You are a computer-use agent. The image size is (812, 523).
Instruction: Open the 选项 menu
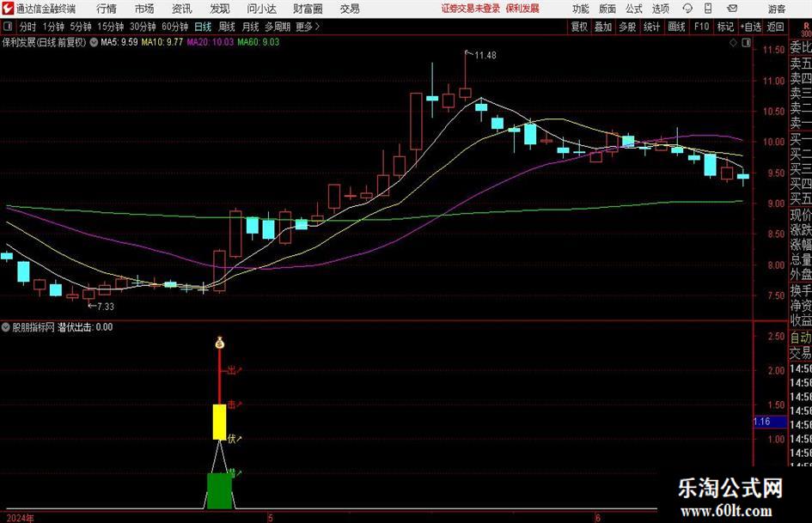tap(660, 9)
